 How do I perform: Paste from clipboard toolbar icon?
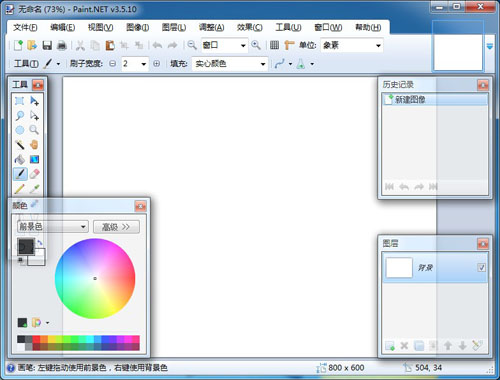coord(110,45)
